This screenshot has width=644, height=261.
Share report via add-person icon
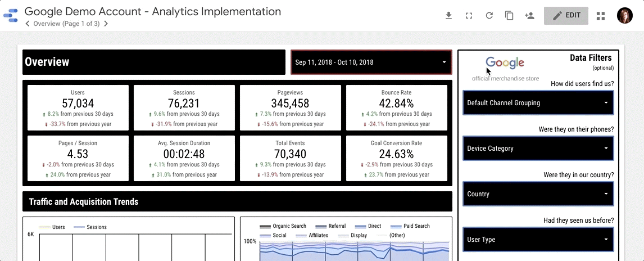(529, 16)
